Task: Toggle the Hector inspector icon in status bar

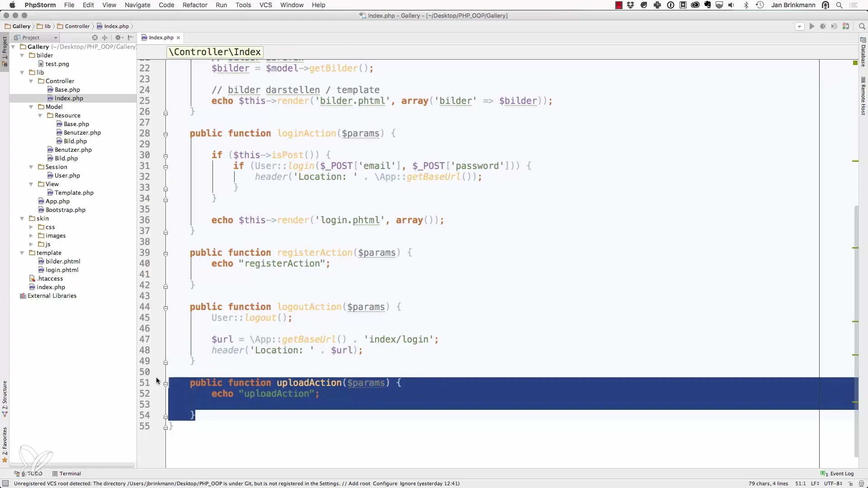Action: (x=862, y=483)
